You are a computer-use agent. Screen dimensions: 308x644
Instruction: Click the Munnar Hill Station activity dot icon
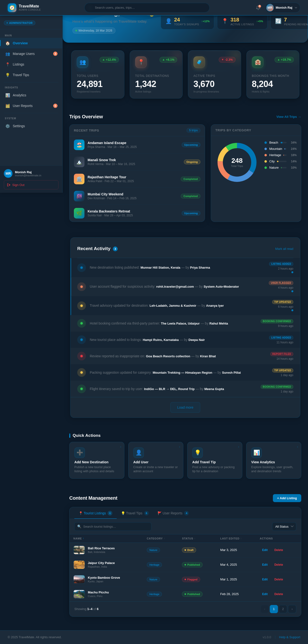(x=82, y=268)
